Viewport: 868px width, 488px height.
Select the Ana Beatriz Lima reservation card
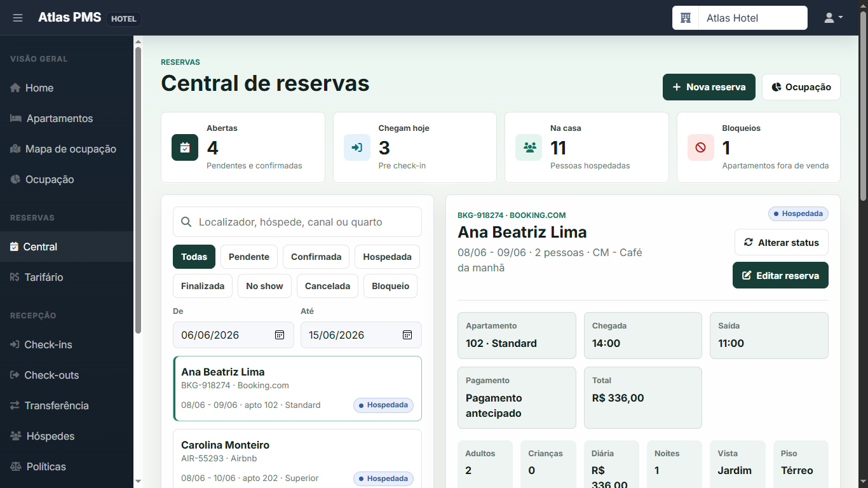pos(297,388)
